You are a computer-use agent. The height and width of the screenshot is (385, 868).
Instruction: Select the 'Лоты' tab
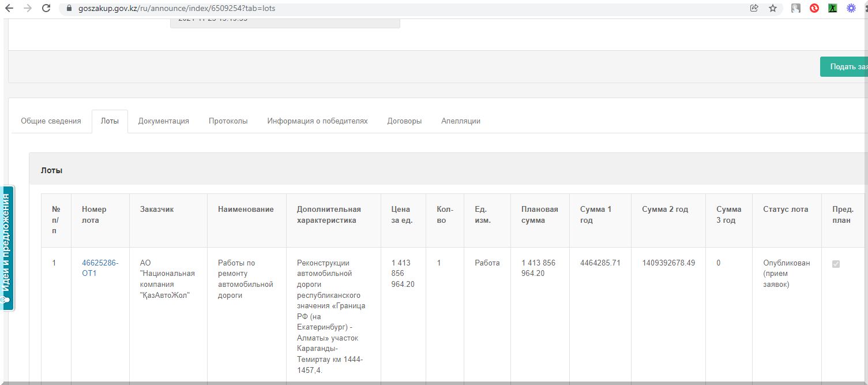110,121
